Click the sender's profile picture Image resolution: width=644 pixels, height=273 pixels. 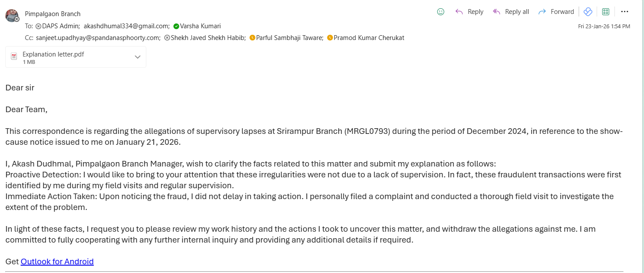tap(12, 16)
